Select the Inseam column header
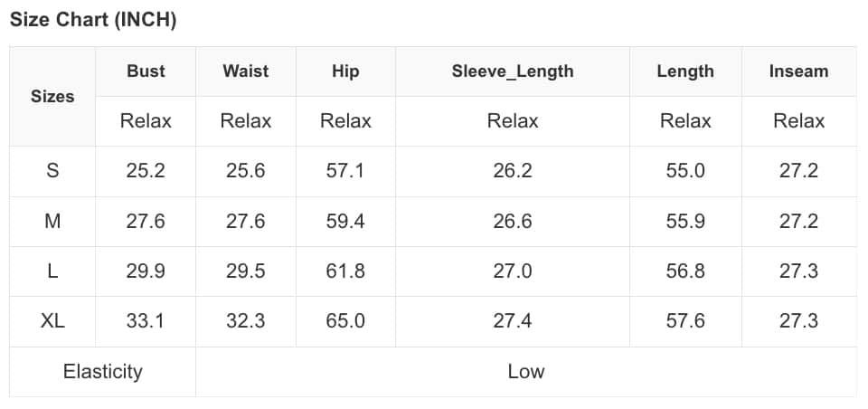The image size is (868, 409). (798, 71)
